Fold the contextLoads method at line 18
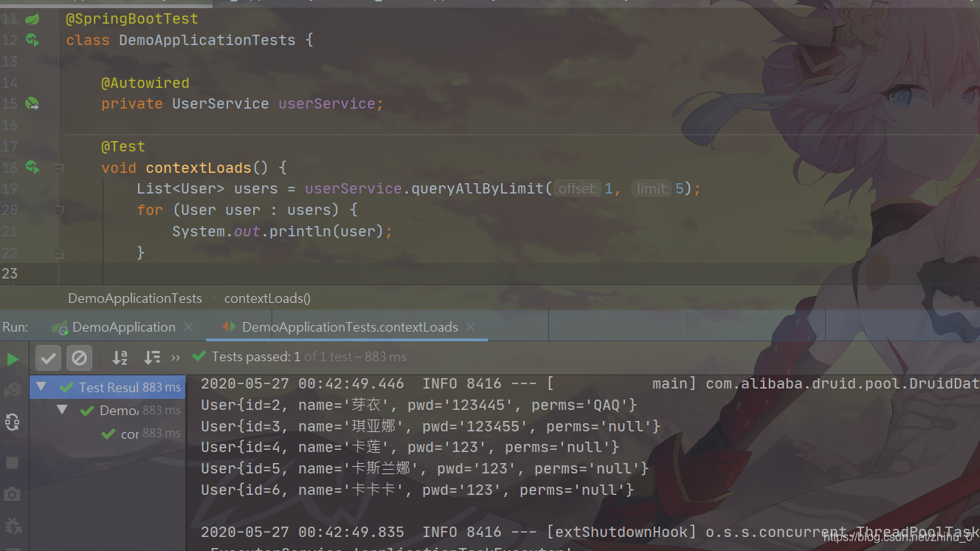Screen dimensions: 980x551 click(59, 168)
